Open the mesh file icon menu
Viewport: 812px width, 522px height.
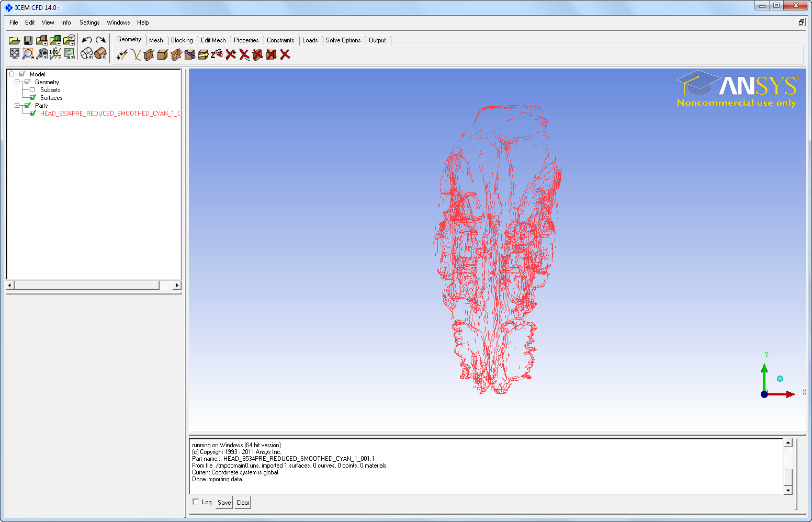(55, 40)
